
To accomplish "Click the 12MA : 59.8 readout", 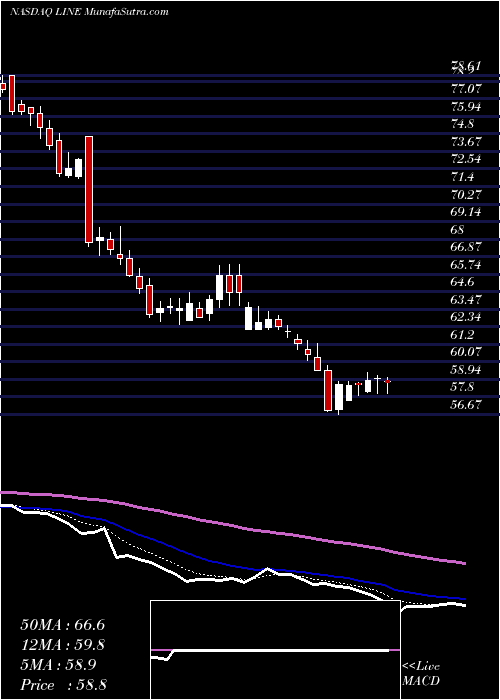I will [x=63, y=645].
